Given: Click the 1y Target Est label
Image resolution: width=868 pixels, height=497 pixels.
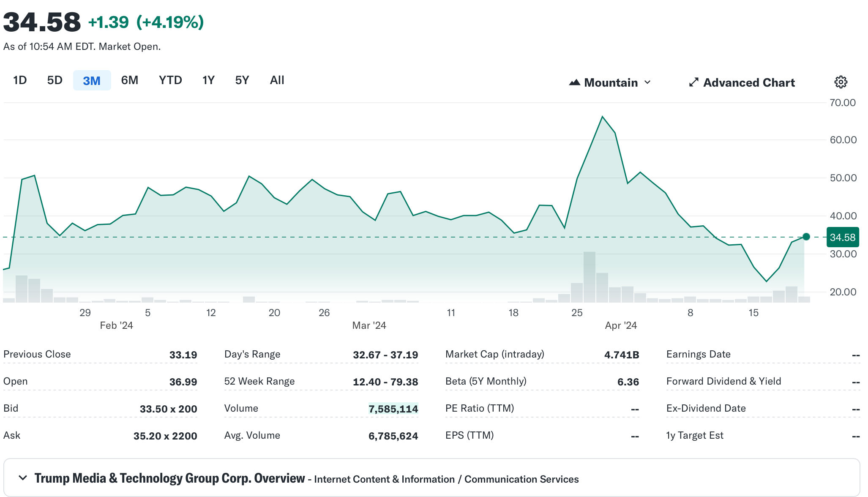Looking at the screenshot, I should (694, 435).
